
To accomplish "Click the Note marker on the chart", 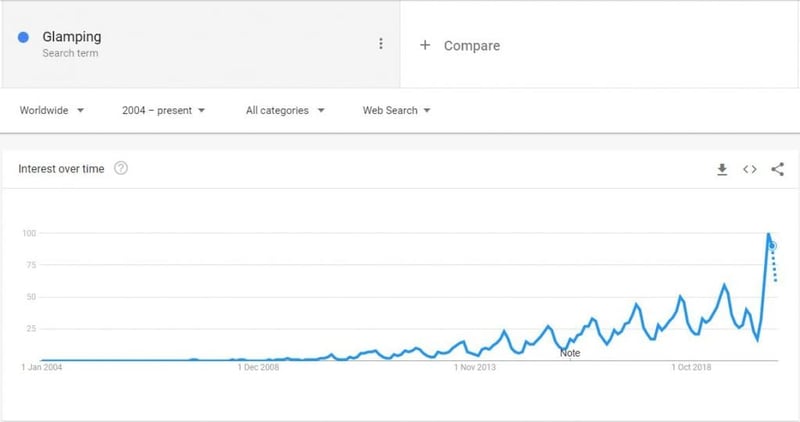I will click(570, 353).
